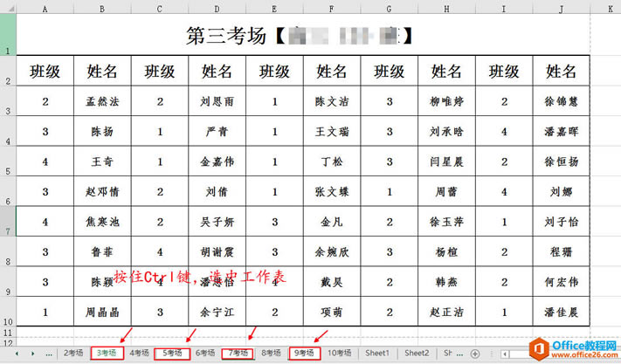
Task: Select row 10 header
Action: [8, 312]
